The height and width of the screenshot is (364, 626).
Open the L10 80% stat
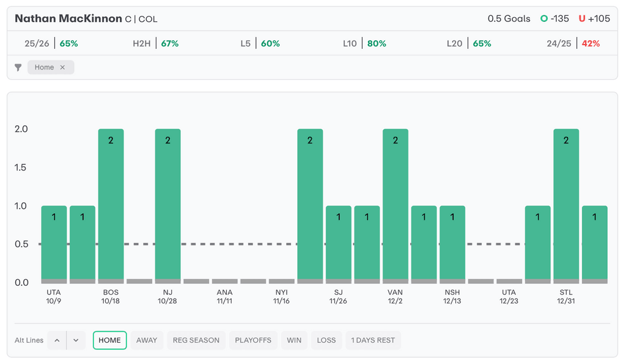(364, 43)
